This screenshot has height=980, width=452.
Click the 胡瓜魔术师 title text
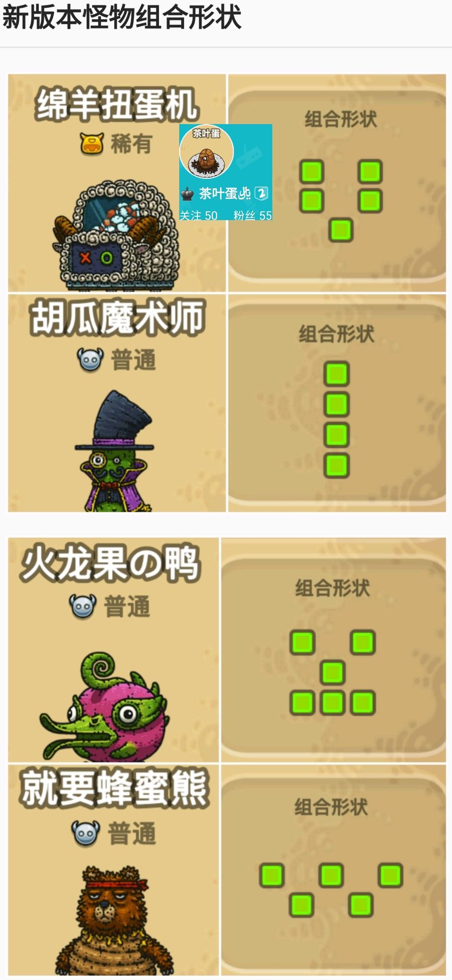tap(117, 319)
